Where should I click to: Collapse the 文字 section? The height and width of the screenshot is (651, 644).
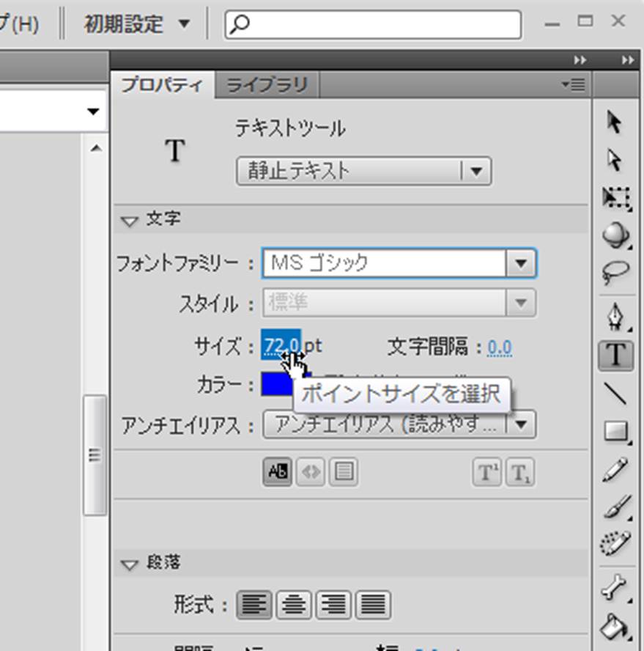pyautogui.click(x=130, y=220)
